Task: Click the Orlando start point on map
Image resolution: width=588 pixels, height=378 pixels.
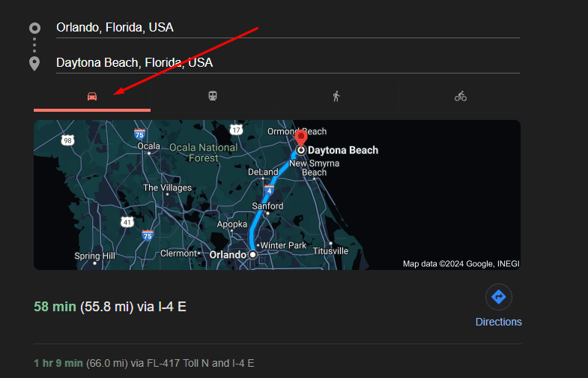Action: click(x=252, y=255)
